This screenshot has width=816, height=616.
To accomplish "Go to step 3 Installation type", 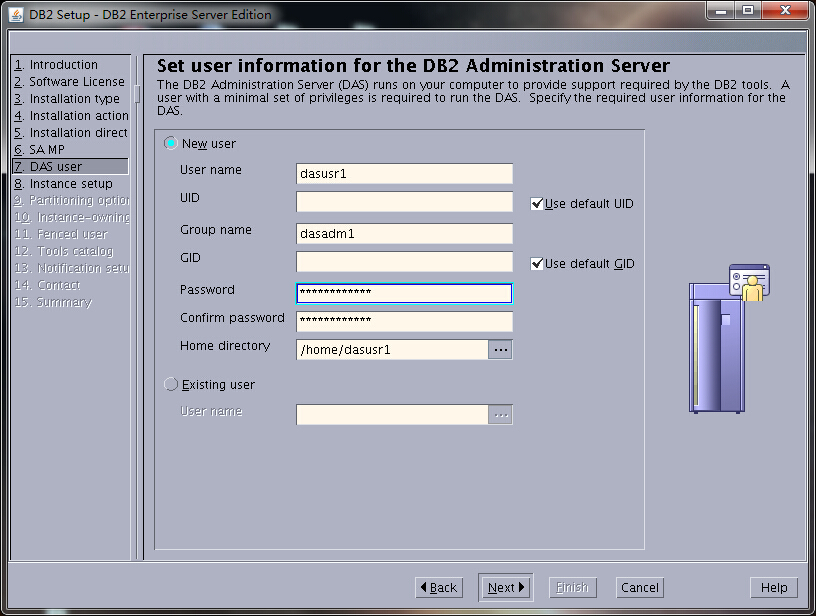I will (67, 99).
